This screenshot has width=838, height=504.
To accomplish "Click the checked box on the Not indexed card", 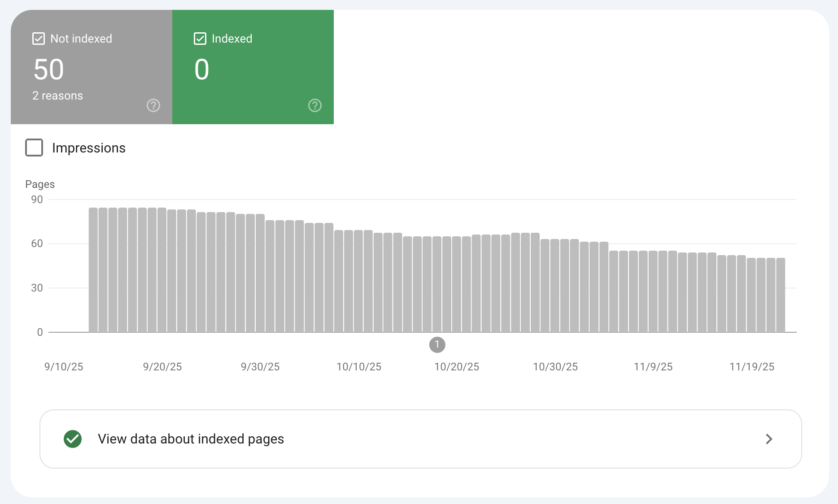I will 39,39.
